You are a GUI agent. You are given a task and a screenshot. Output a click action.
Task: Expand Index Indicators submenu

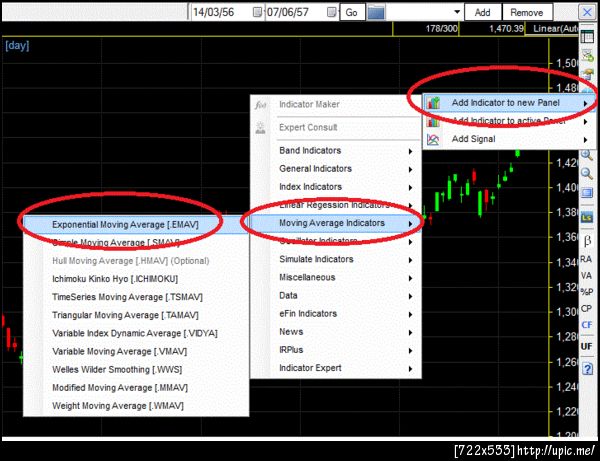[337, 187]
